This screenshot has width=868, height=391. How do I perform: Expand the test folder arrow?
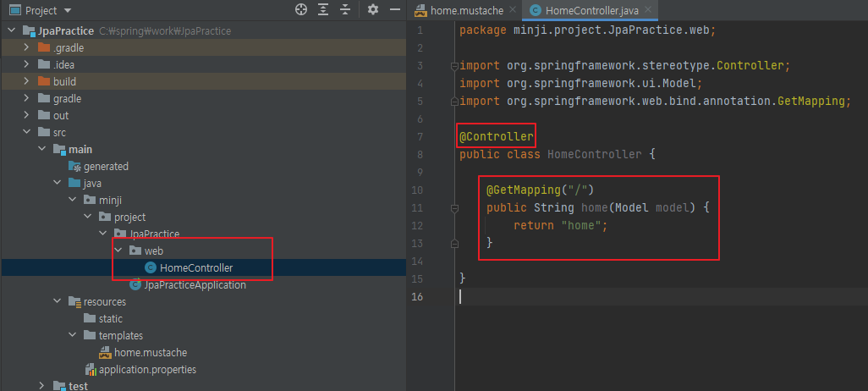[41, 385]
